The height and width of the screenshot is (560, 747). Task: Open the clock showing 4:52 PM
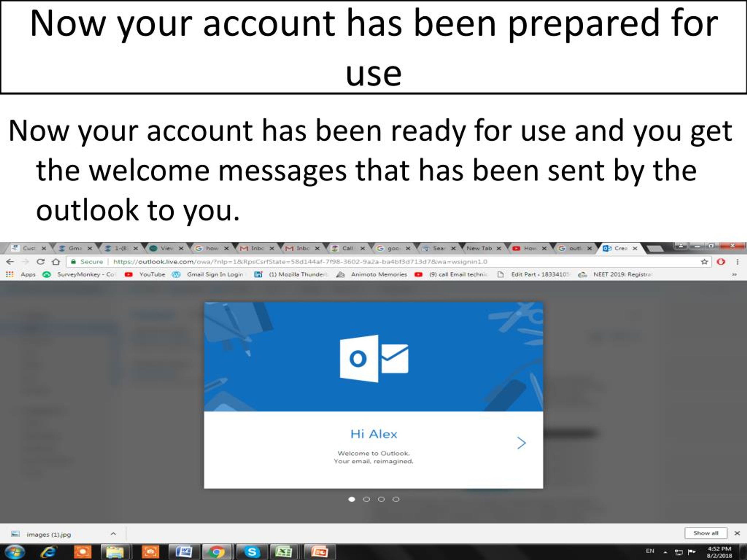coord(719,552)
